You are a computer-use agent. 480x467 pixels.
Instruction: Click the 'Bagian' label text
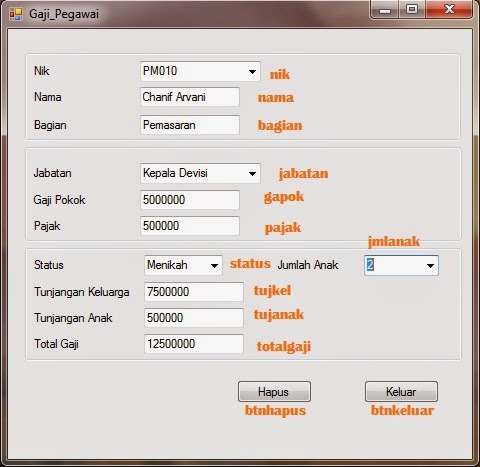(50, 125)
